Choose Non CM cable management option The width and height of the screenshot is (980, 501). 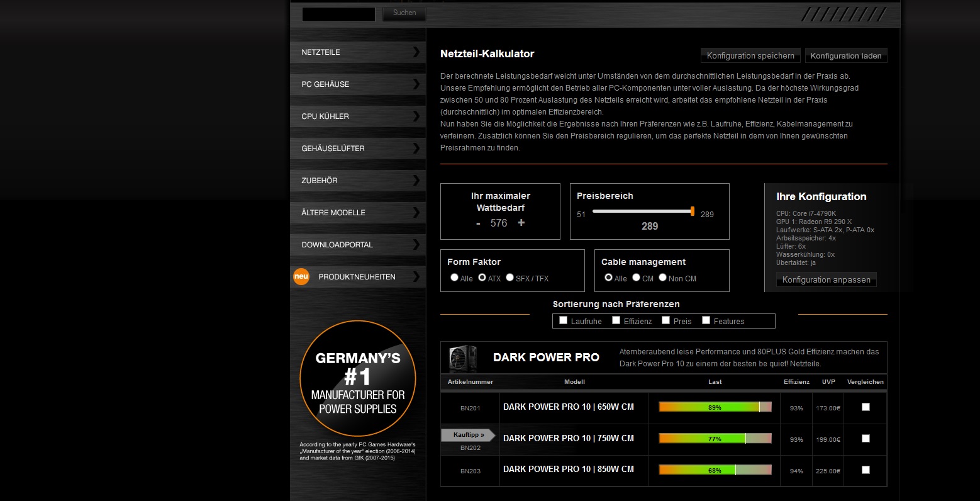tap(662, 278)
